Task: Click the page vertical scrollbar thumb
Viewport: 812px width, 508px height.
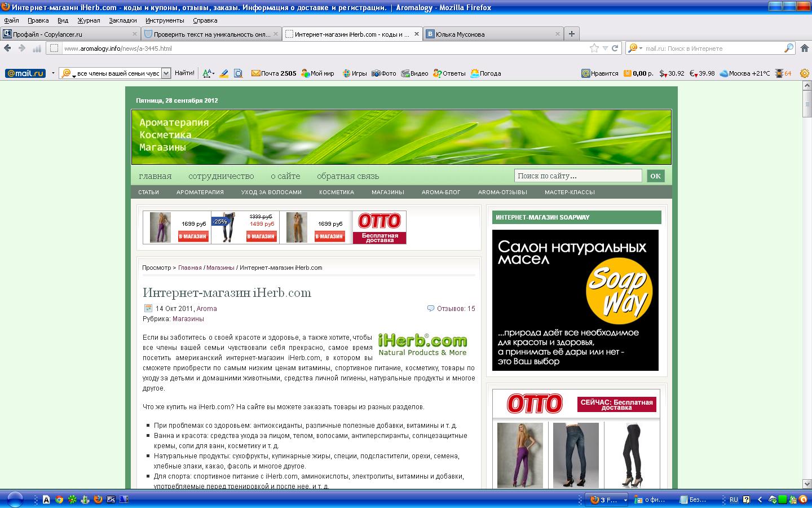Action: coord(807,103)
